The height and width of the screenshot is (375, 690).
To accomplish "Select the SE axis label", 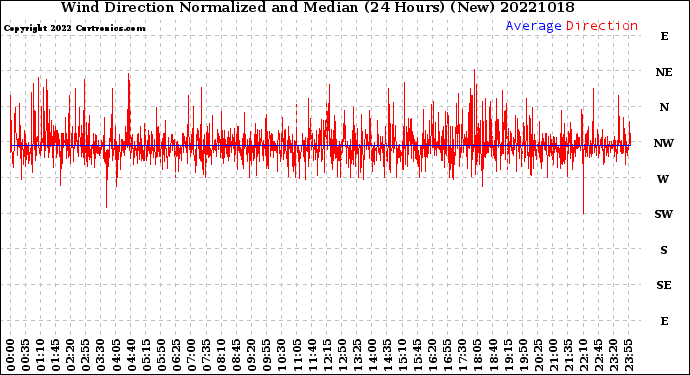I will click(664, 285).
